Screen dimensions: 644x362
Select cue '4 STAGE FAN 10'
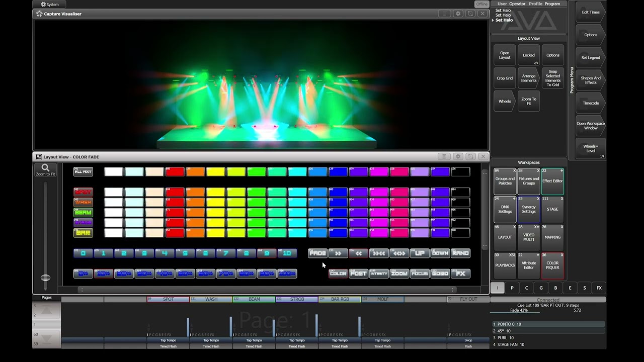coord(548,344)
